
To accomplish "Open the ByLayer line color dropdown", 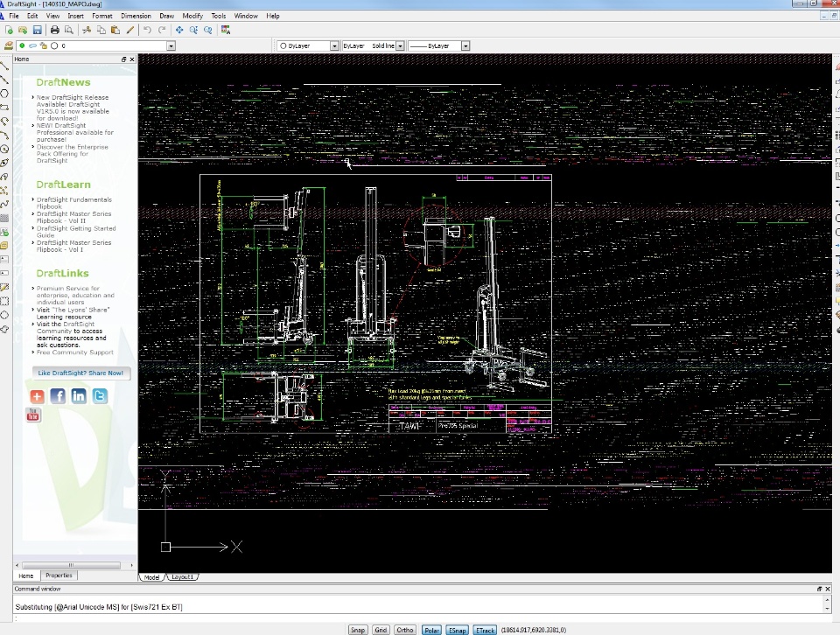I will 334,45.
